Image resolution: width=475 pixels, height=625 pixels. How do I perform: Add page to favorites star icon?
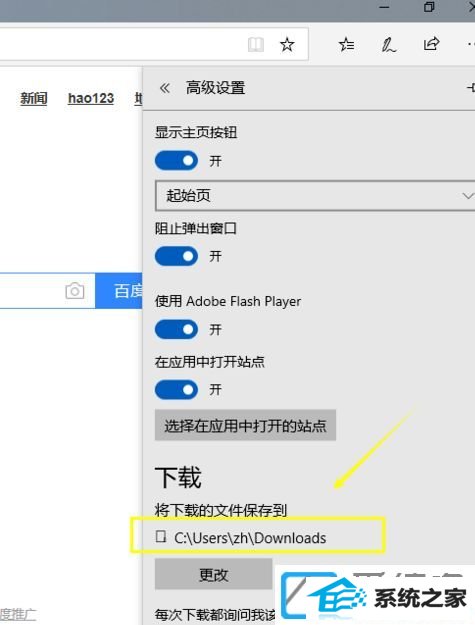coord(287,44)
